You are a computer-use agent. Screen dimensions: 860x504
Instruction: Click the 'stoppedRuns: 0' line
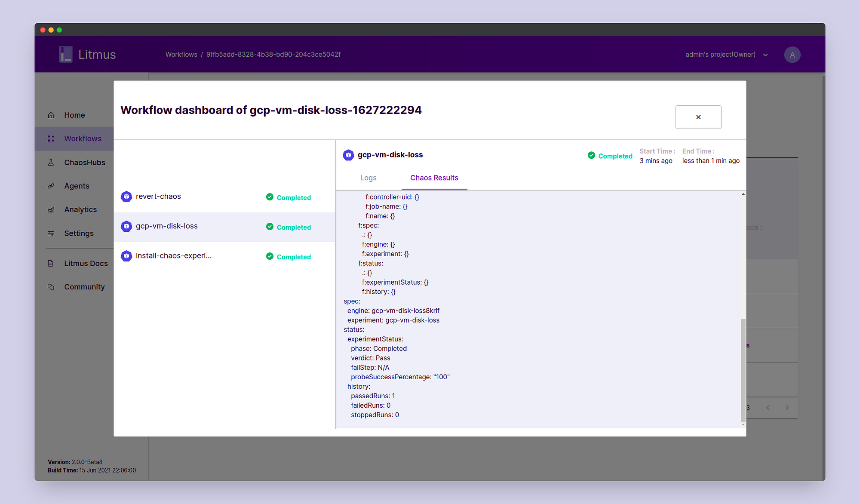(x=375, y=415)
